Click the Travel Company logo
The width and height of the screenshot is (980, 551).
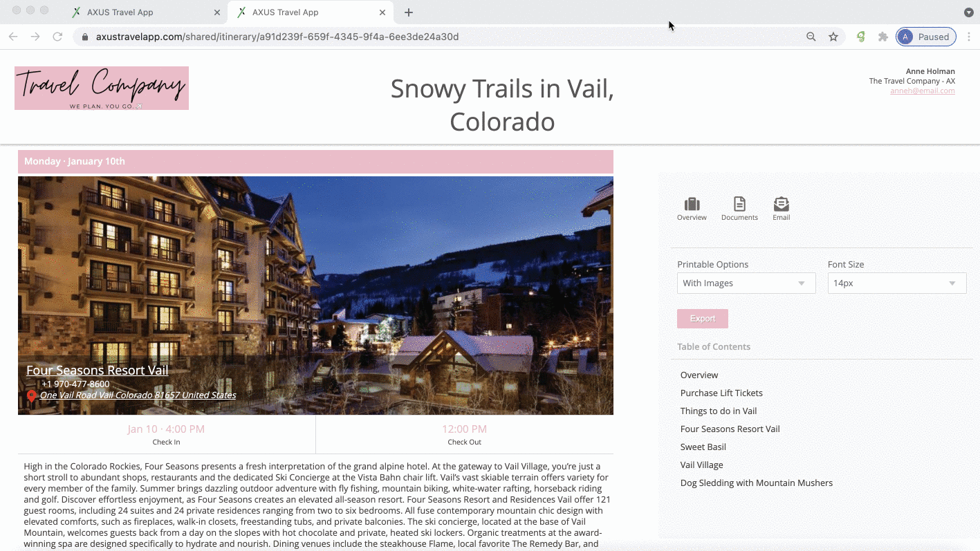coord(102,88)
